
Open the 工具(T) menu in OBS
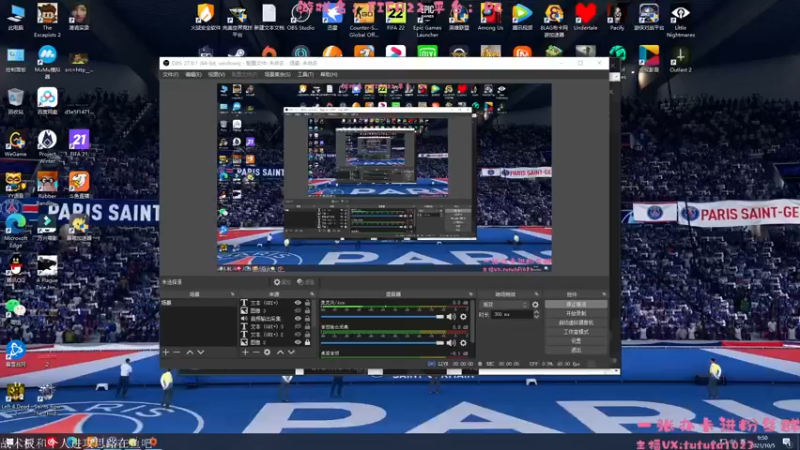click(x=305, y=74)
